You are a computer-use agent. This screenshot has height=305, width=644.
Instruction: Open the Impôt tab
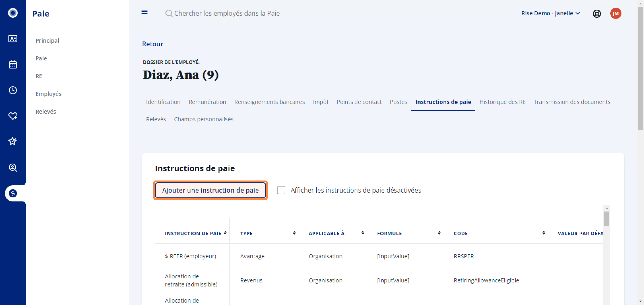tap(321, 102)
